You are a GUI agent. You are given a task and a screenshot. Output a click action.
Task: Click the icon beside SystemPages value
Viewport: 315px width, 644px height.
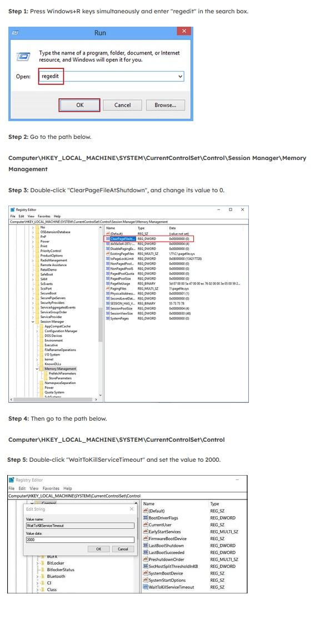click(x=108, y=318)
